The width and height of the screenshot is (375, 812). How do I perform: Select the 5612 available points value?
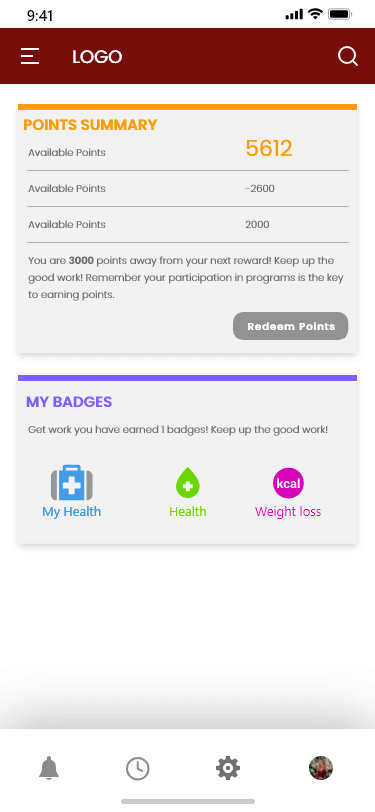tap(269, 149)
